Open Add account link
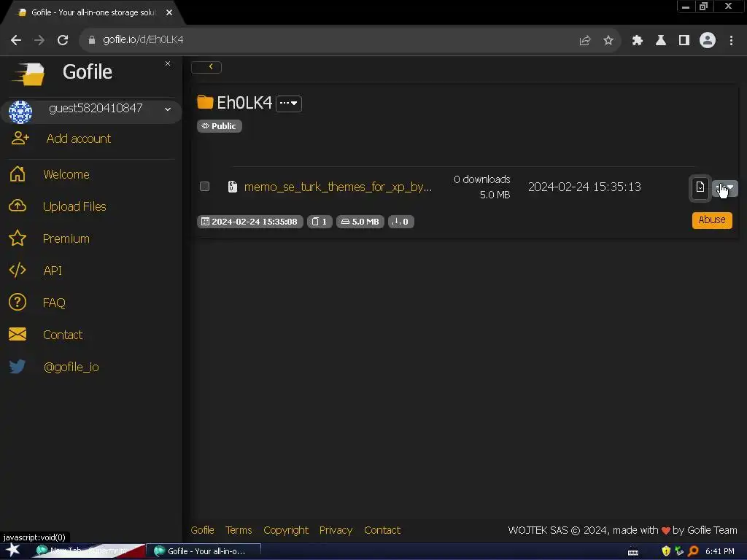 [x=79, y=139]
